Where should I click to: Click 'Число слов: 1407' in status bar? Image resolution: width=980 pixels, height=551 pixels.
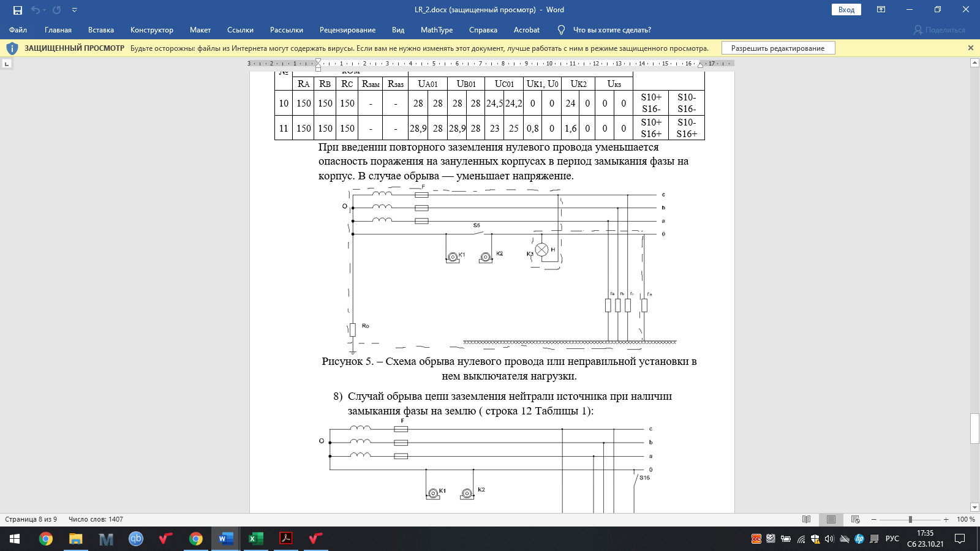(x=96, y=519)
